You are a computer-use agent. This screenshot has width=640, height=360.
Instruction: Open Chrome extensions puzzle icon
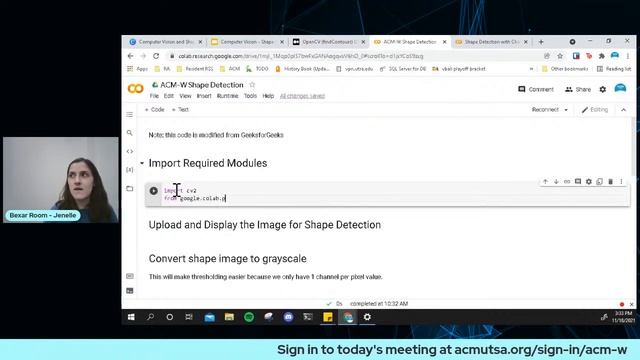coord(602,56)
